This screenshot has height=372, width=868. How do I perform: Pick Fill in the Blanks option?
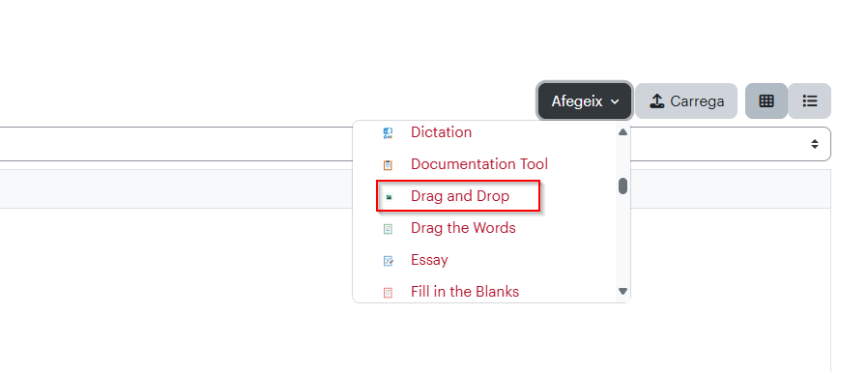(x=464, y=291)
